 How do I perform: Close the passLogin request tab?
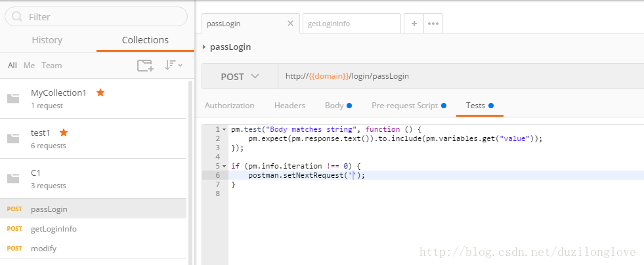coord(291,24)
